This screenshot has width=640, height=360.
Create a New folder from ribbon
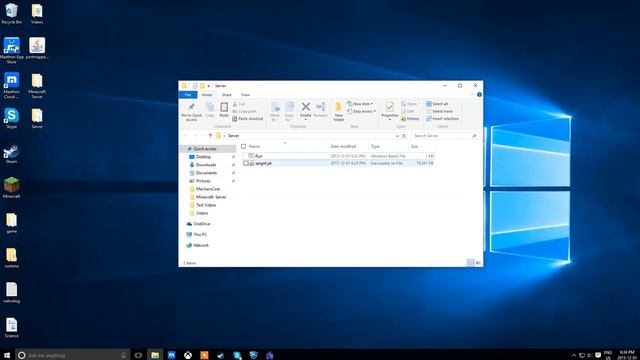[338, 111]
